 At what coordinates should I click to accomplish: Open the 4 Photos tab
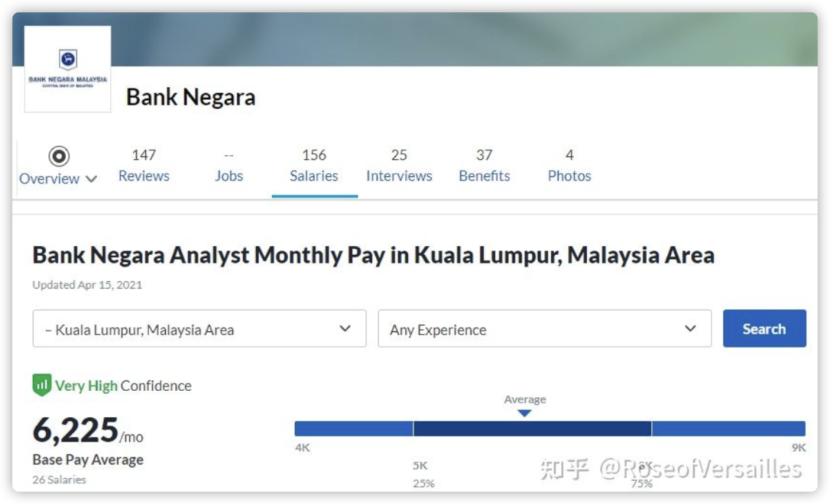click(569, 166)
